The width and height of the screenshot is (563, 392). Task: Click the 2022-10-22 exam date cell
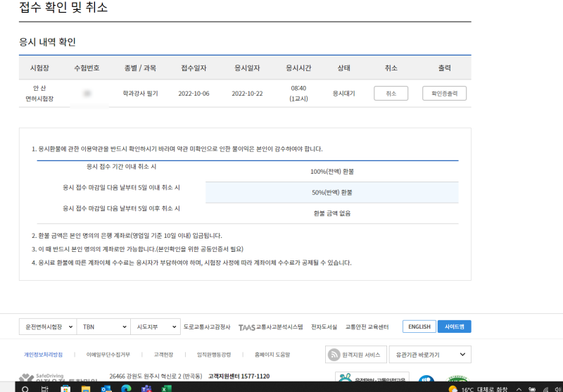[x=247, y=94]
